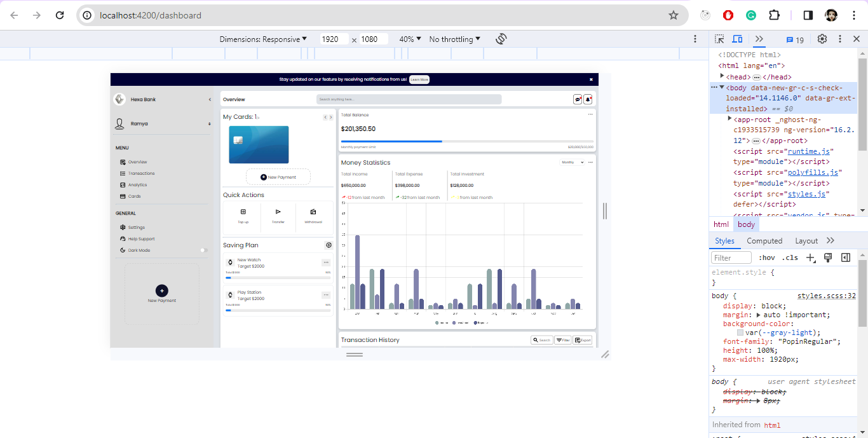Open New Watch saving plan options
The width and height of the screenshot is (868, 438).
pos(326,262)
